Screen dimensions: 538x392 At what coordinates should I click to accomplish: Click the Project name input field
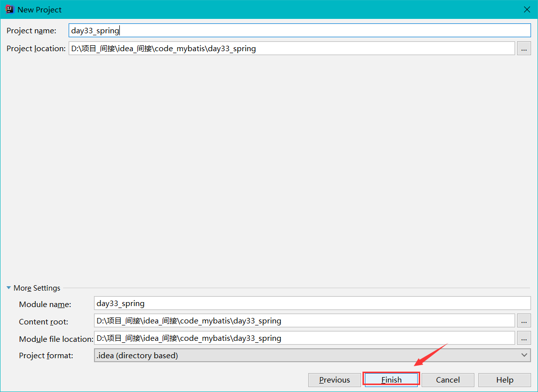pyautogui.click(x=299, y=30)
